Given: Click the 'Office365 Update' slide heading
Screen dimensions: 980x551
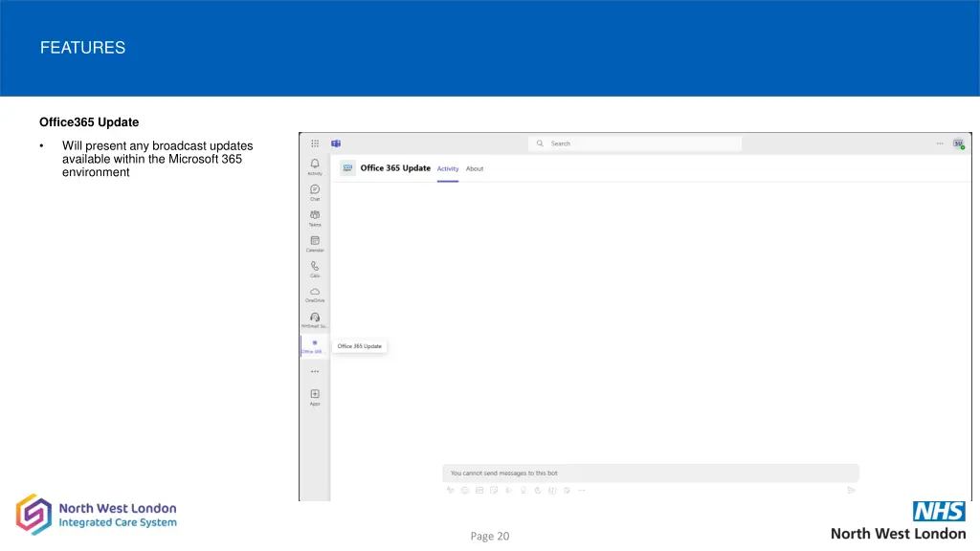Looking at the screenshot, I should (x=89, y=122).
